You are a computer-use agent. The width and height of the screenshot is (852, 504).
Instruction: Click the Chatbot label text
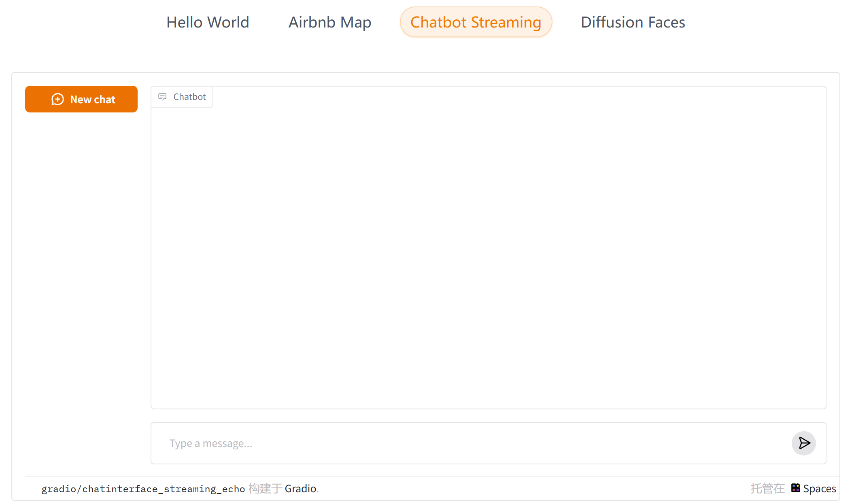[189, 97]
